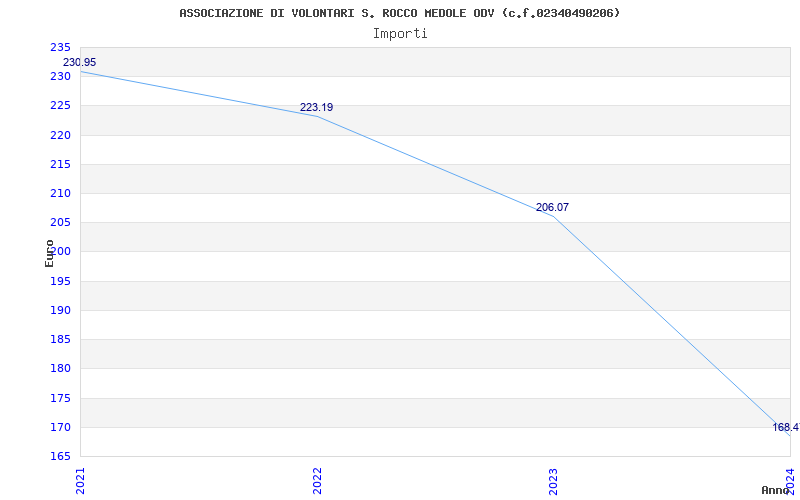The height and width of the screenshot is (500, 800).
Task: Select the 230.95 data label
Action: click(79, 62)
